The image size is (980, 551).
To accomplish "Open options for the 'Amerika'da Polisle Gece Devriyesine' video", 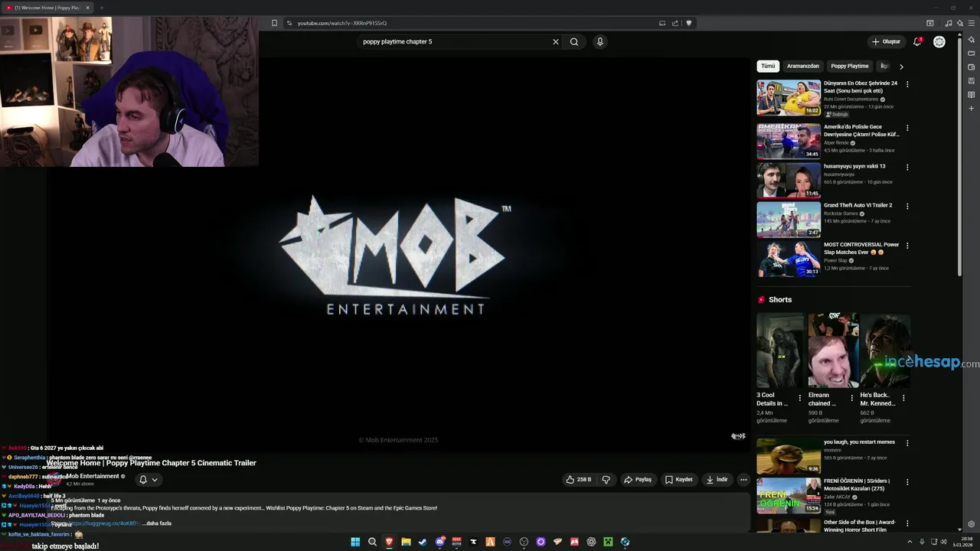I will coord(907,128).
